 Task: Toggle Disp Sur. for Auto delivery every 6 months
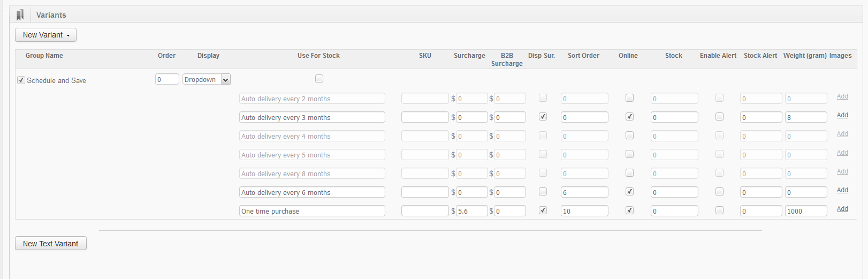click(x=543, y=192)
